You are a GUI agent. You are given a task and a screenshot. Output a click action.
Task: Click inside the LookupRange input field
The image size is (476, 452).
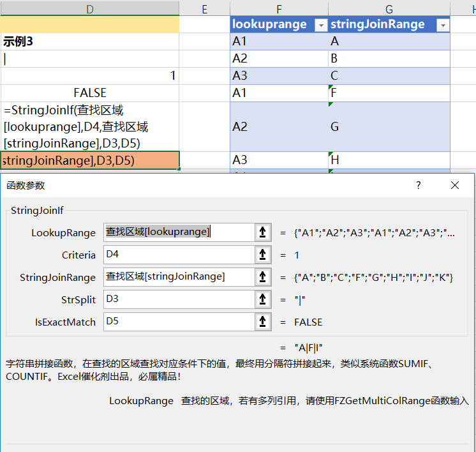pos(179,232)
